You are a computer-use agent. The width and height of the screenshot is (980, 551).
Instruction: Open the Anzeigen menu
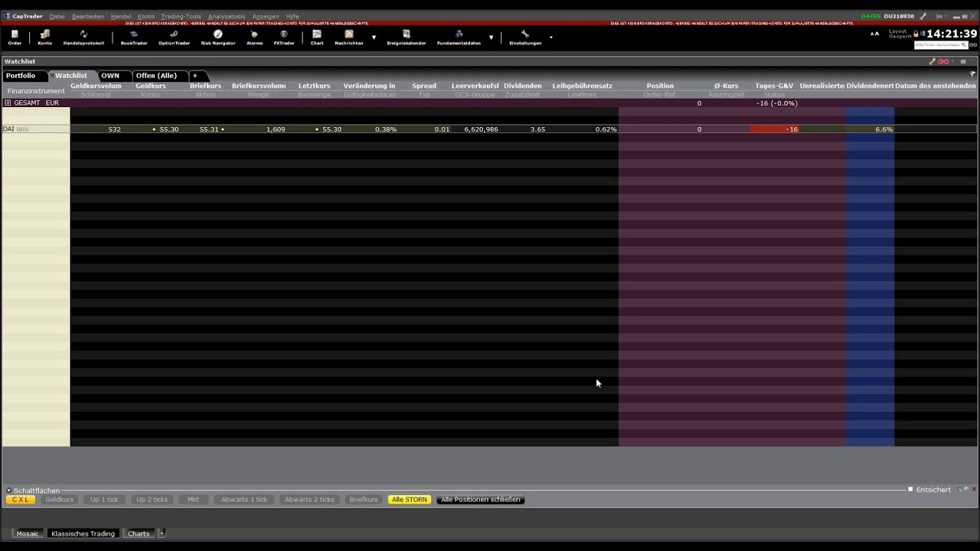point(266,16)
